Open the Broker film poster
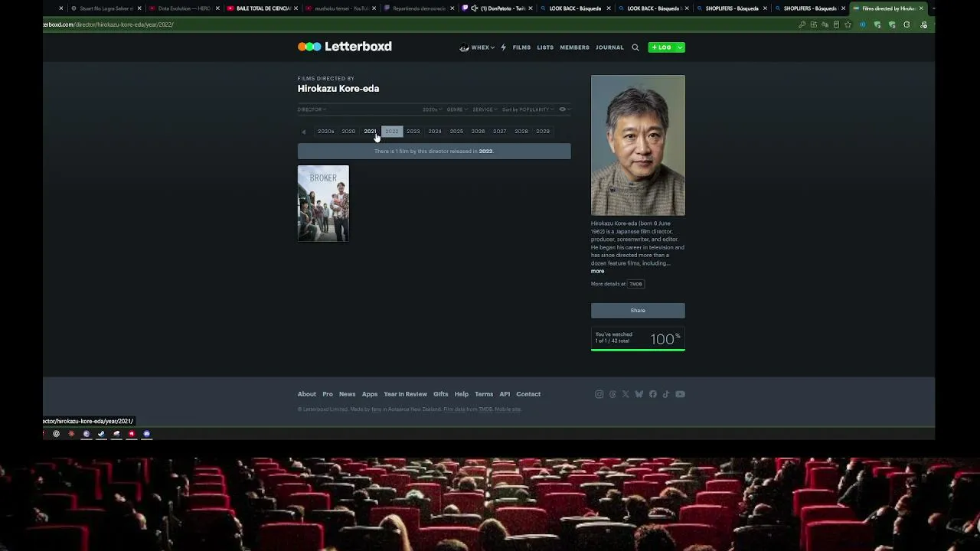The image size is (980, 551). pyautogui.click(x=323, y=204)
